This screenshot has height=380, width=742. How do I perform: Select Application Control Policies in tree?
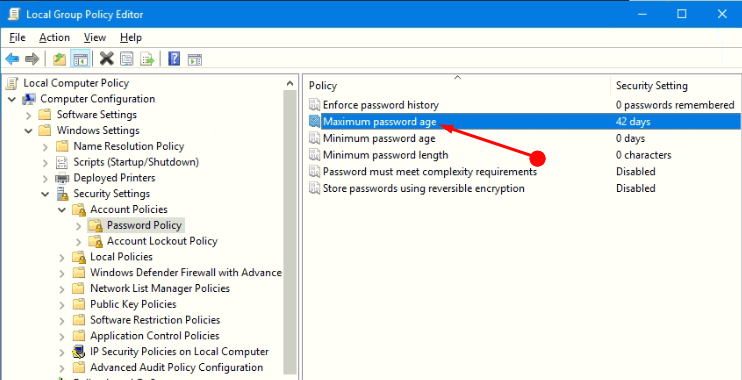(155, 336)
